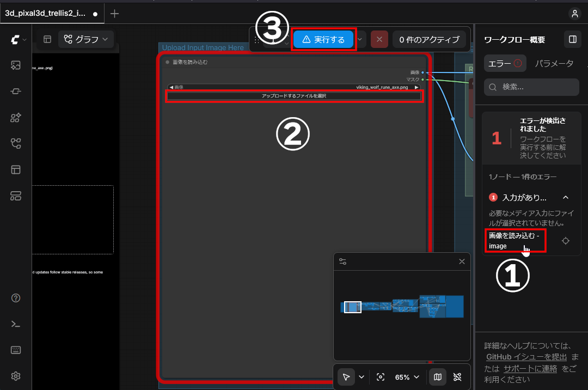The height and width of the screenshot is (390, 588).
Task: Toggle the console terminal icon
Action: click(16, 324)
